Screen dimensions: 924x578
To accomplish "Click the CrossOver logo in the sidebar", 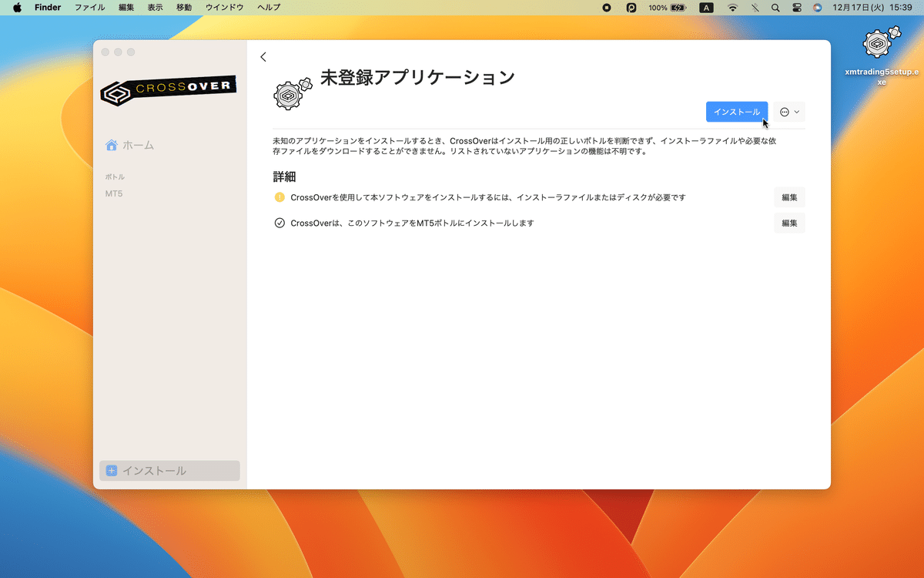I will (169, 90).
